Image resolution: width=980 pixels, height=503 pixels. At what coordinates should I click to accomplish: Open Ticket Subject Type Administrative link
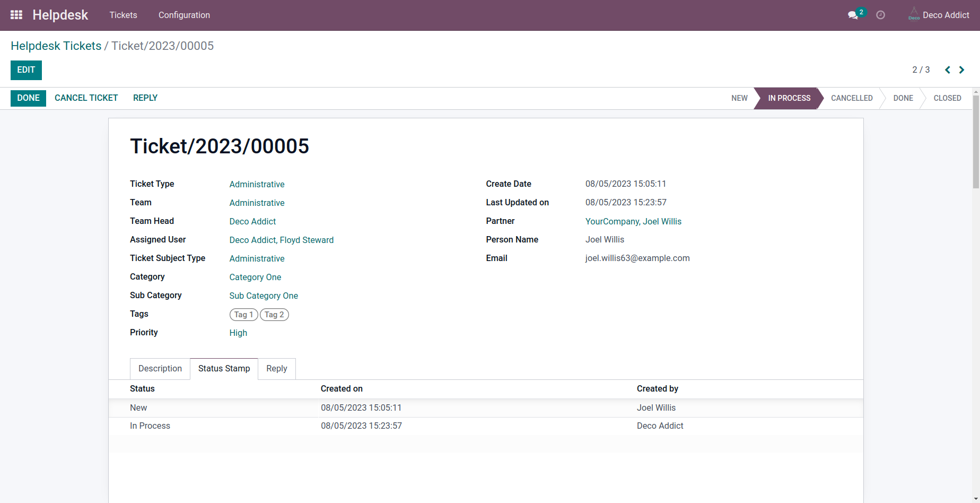257,258
